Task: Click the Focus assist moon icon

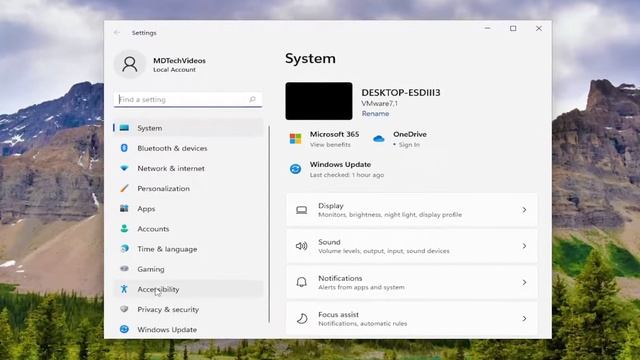Action: coord(302,318)
